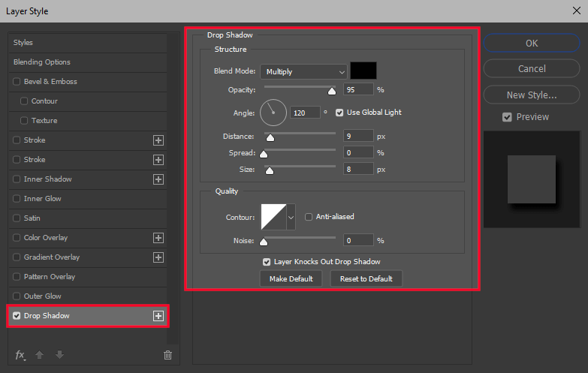Click the plus icon beside Gradient Overlay
This screenshot has height=373, width=588.
click(158, 257)
